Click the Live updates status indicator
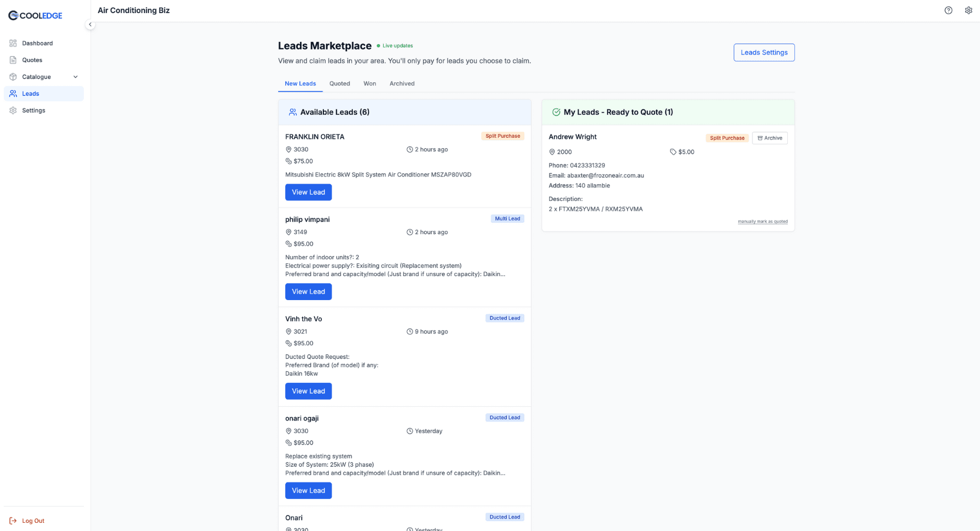Screen dimensions: 980x531 [395, 45]
